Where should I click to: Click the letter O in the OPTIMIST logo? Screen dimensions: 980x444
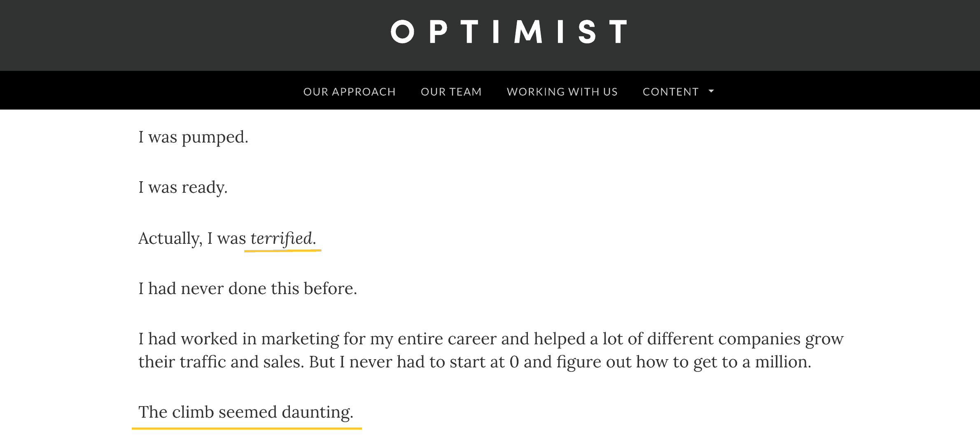pyautogui.click(x=402, y=32)
